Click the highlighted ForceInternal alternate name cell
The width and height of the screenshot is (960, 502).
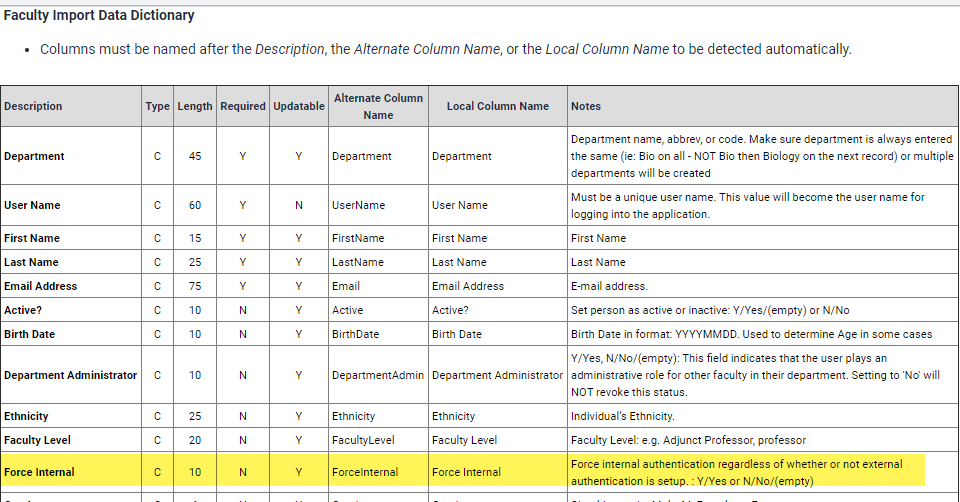[x=365, y=472]
